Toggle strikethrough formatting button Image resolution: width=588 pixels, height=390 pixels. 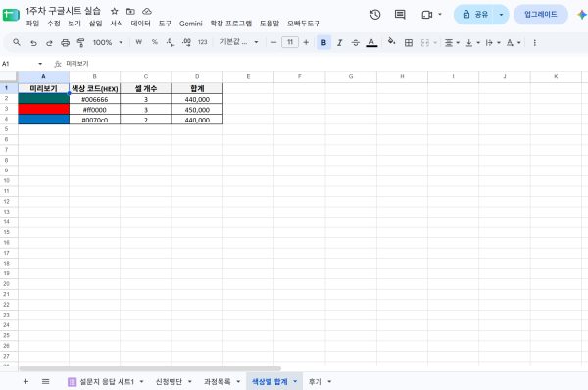pyautogui.click(x=355, y=43)
